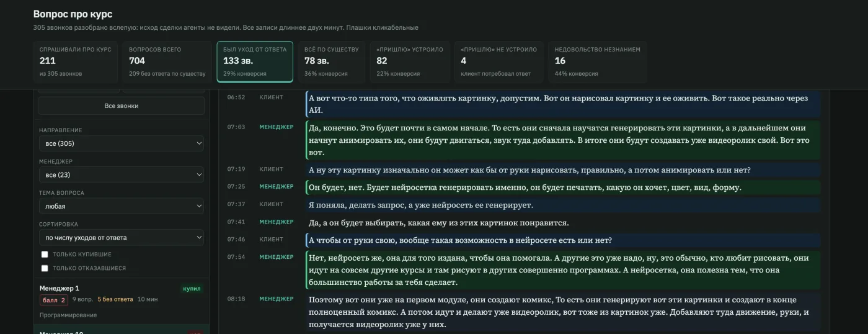Open the «Пришлю» устроило 82 card
The height and width of the screenshot is (334, 868).
click(410, 61)
